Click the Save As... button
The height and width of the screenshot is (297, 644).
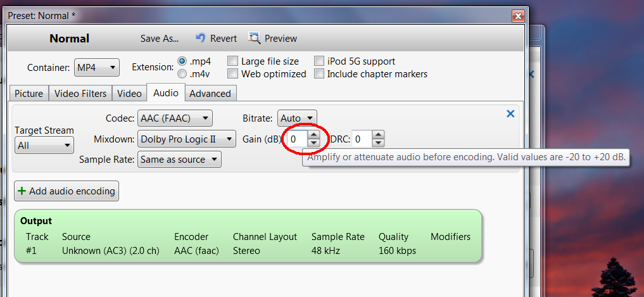pos(160,38)
